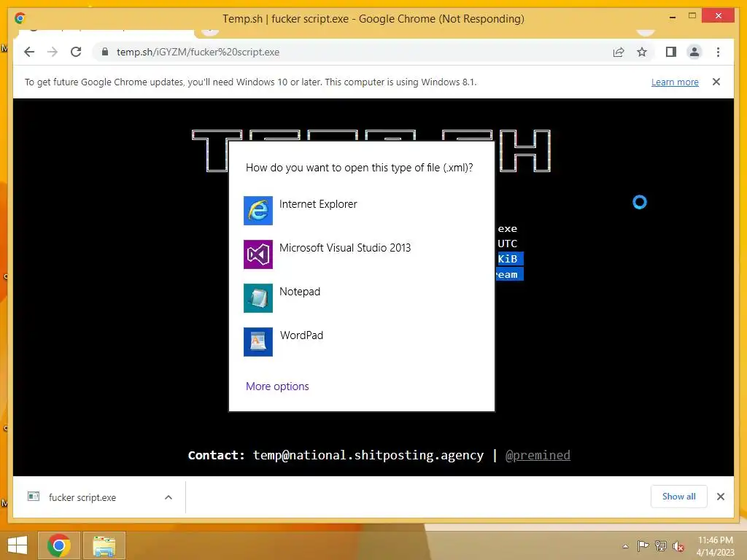Screen dimensions: 747x560
Task: Expand the download item chevron menu
Action: coord(169,497)
